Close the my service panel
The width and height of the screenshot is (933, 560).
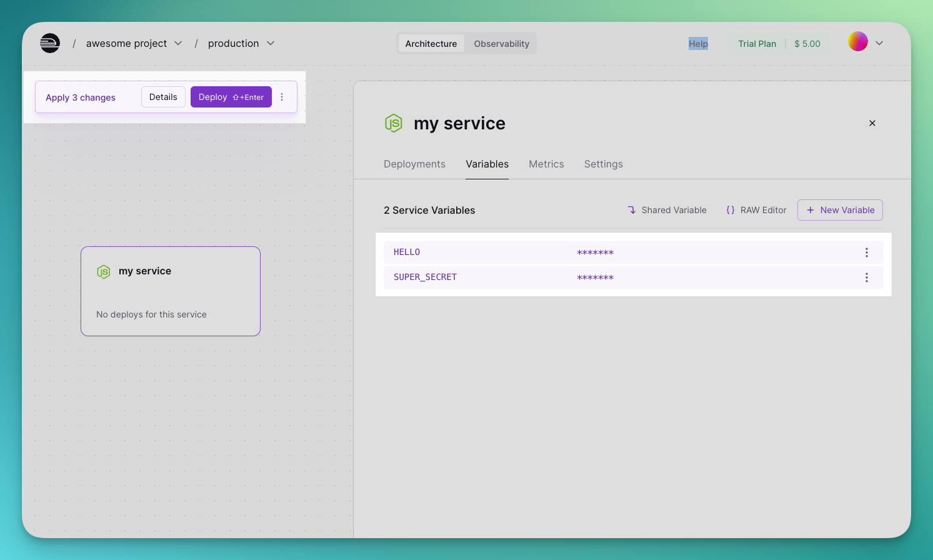coord(872,123)
